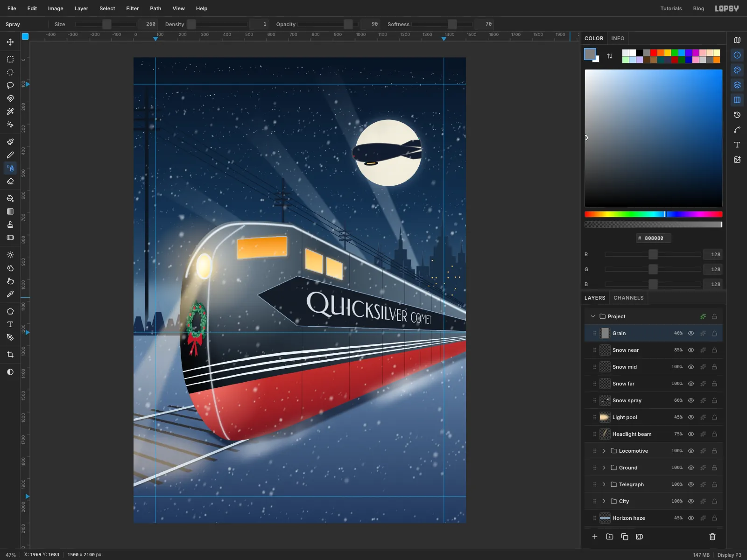Select the Clone stamp tool

pyautogui.click(x=10, y=224)
